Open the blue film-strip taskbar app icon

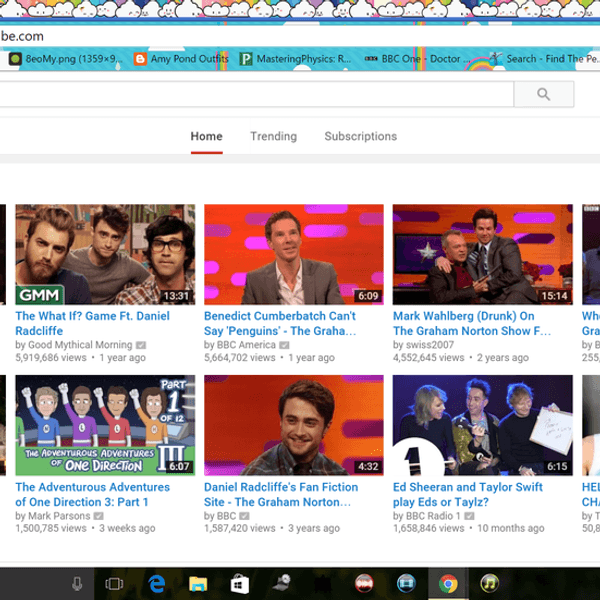pyautogui.click(x=406, y=584)
